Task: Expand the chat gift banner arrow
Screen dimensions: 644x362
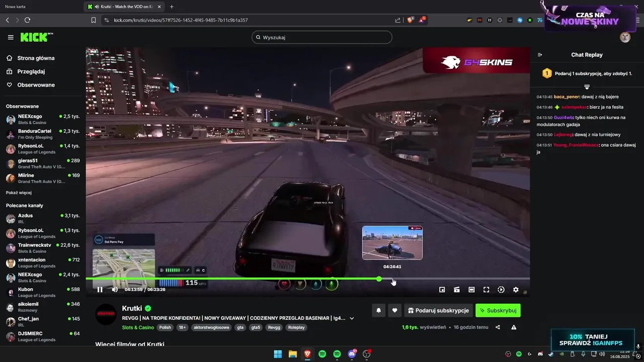Action: 587,87
